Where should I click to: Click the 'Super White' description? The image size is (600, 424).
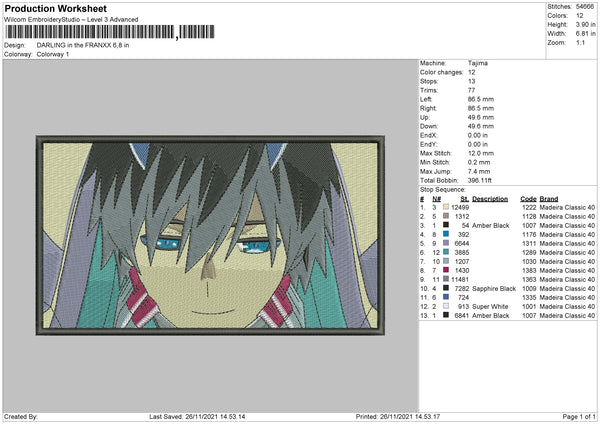pyautogui.click(x=490, y=307)
